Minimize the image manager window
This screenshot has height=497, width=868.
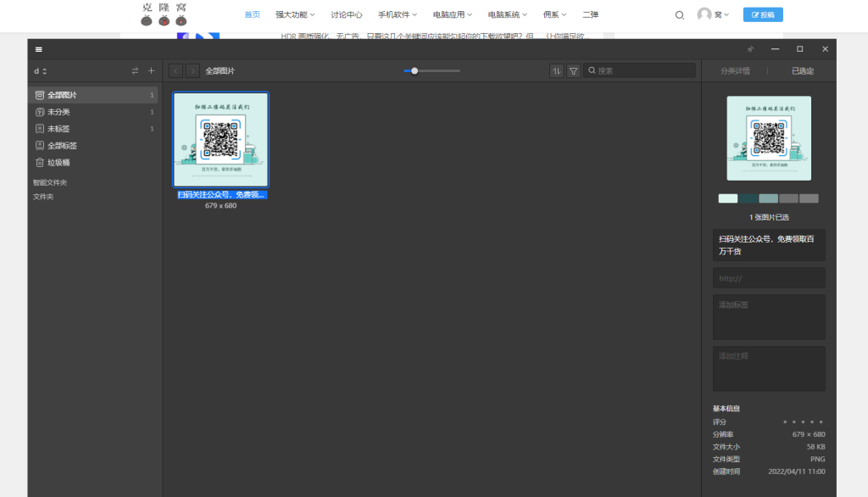(x=775, y=49)
